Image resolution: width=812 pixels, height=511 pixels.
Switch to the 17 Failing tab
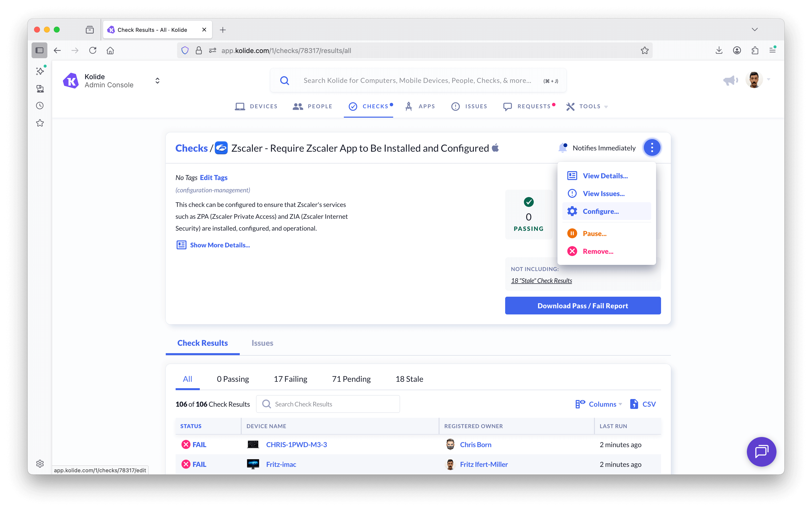coord(290,379)
